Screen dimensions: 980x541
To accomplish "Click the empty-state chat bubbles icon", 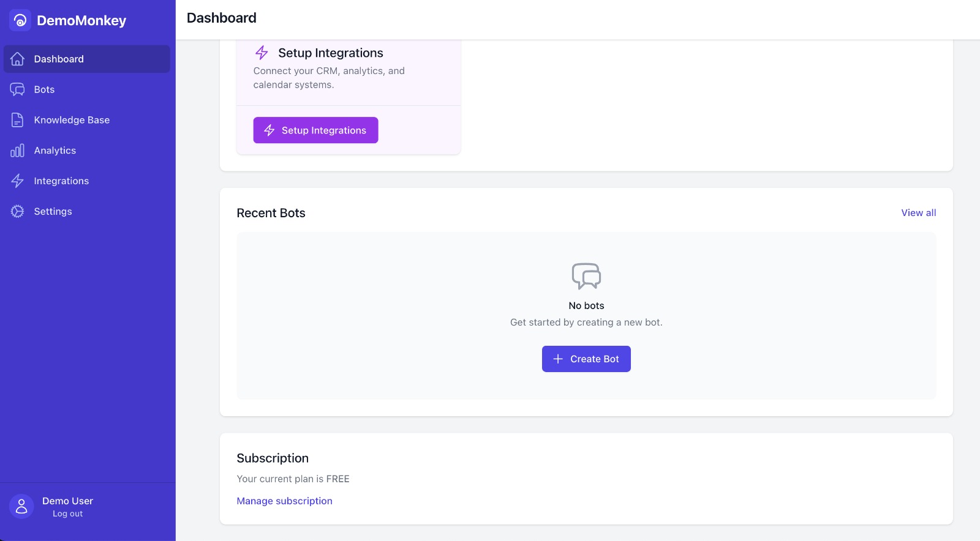I will tap(586, 276).
